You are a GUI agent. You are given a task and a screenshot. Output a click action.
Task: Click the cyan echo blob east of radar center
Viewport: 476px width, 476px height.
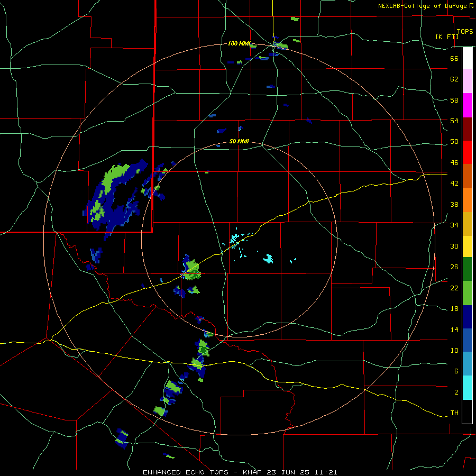pyautogui.click(x=268, y=259)
